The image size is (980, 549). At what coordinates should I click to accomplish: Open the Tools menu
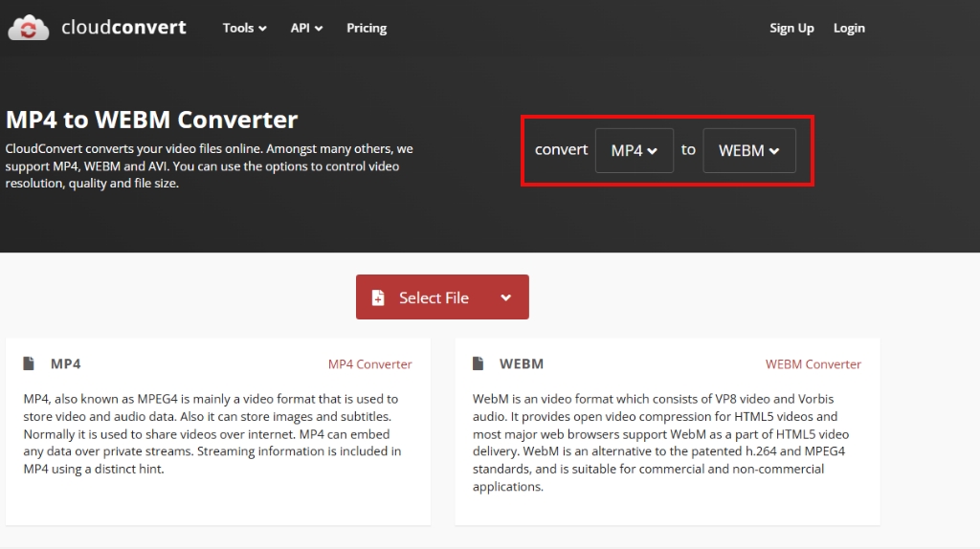(244, 28)
